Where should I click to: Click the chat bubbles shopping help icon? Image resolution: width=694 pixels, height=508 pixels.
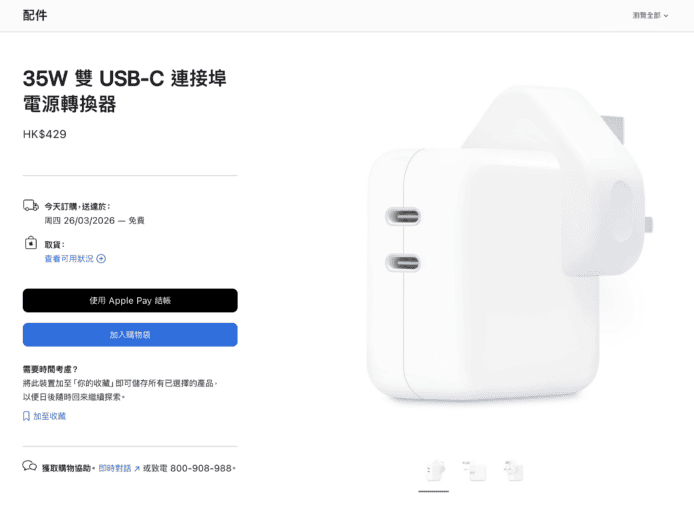(30, 466)
